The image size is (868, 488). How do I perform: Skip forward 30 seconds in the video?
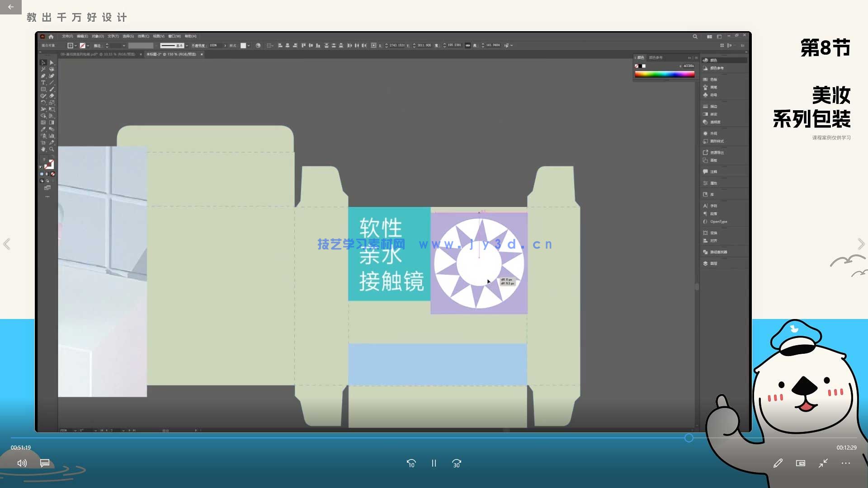click(456, 463)
